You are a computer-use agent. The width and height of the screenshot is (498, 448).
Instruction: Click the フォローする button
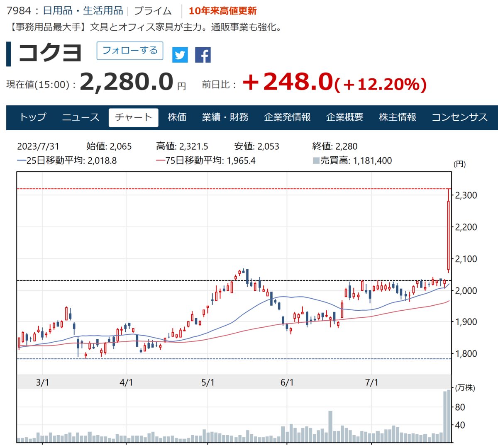(x=130, y=51)
